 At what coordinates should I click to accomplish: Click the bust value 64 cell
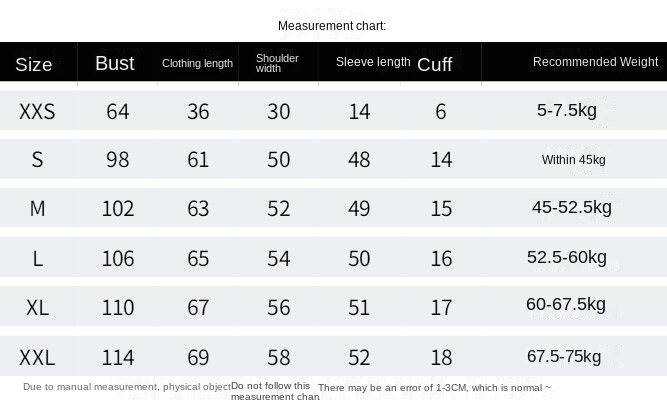118,111
